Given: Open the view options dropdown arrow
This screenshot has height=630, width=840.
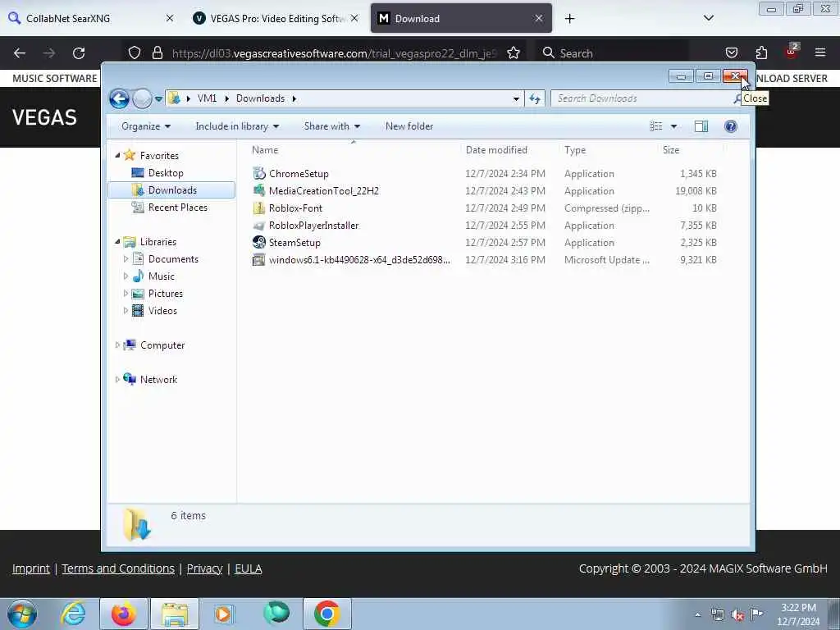Looking at the screenshot, I should click(674, 126).
